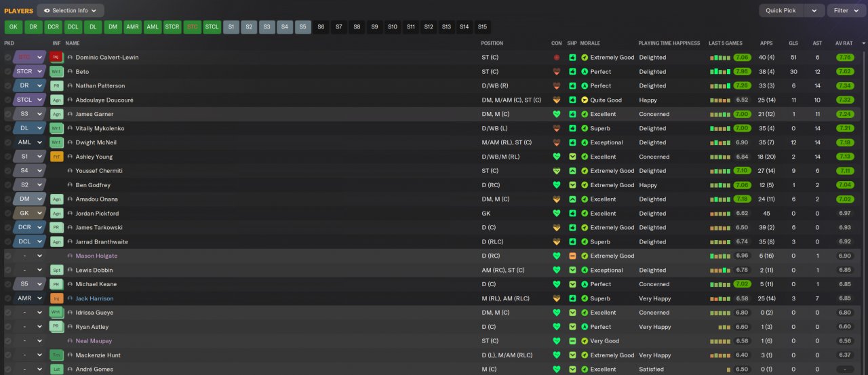Image resolution: width=868 pixels, height=375 pixels.
Task: Sort by the GLS column header
Action: click(793, 43)
